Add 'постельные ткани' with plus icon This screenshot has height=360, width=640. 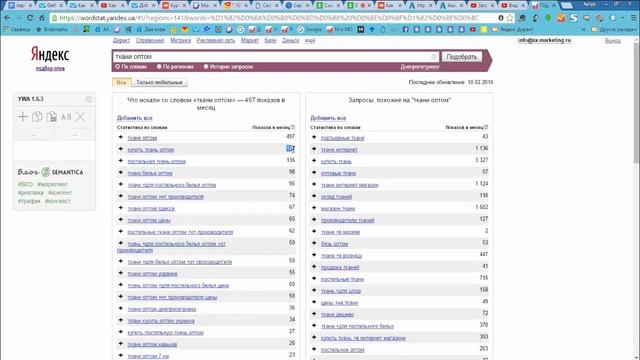[x=314, y=279]
